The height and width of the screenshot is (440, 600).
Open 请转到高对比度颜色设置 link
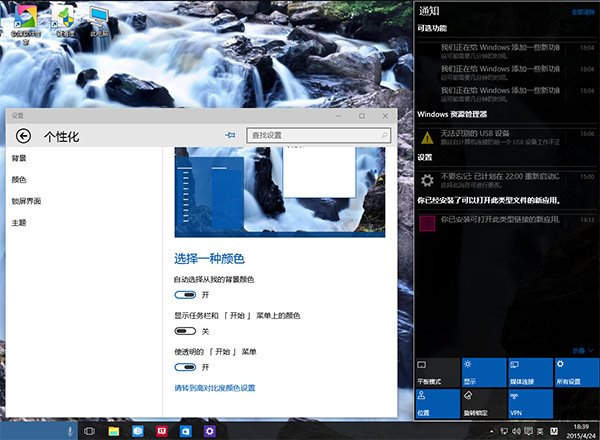click(215, 387)
